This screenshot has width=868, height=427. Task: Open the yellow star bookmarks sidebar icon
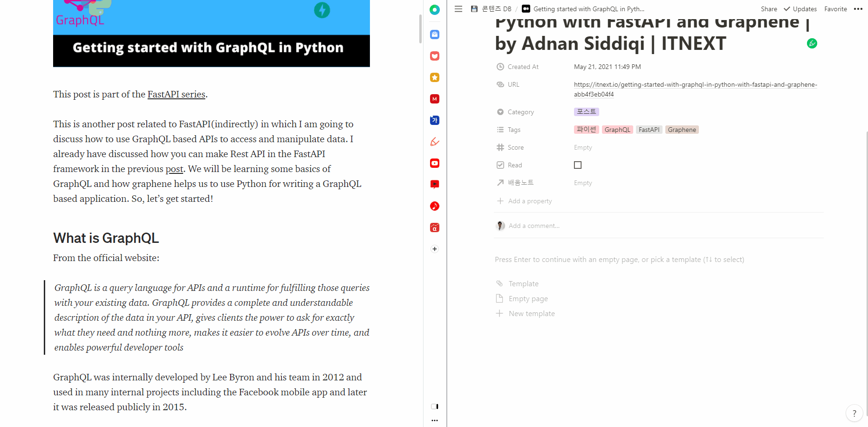click(435, 77)
